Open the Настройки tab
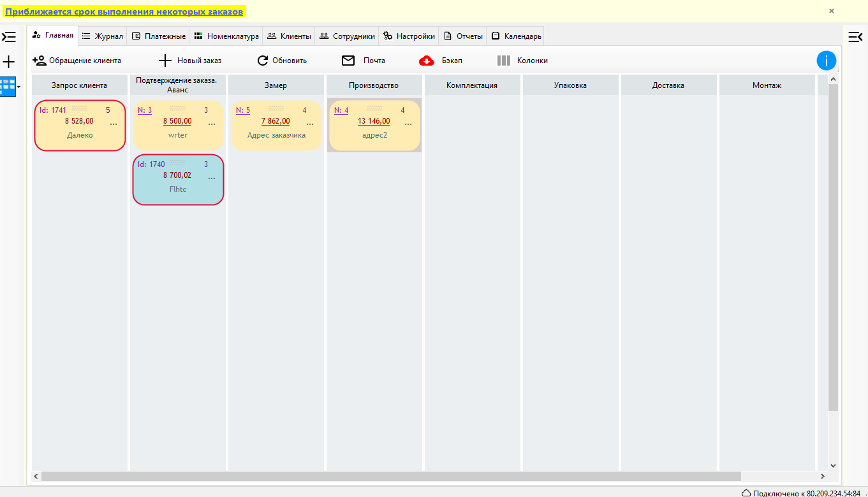Image resolution: width=868 pixels, height=497 pixels. 409,36
